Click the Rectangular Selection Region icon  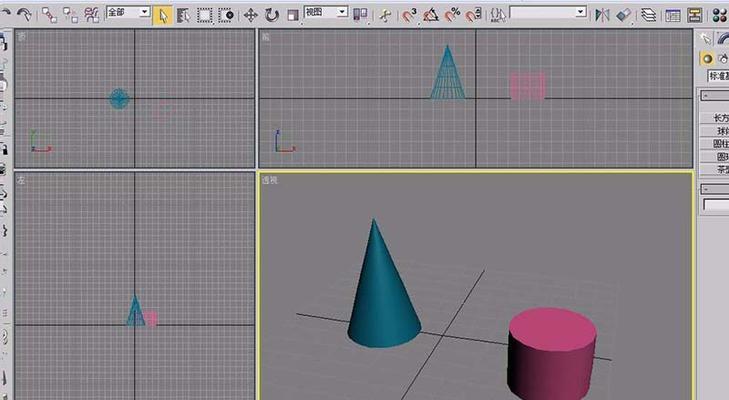pyautogui.click(x=205, y=15)
